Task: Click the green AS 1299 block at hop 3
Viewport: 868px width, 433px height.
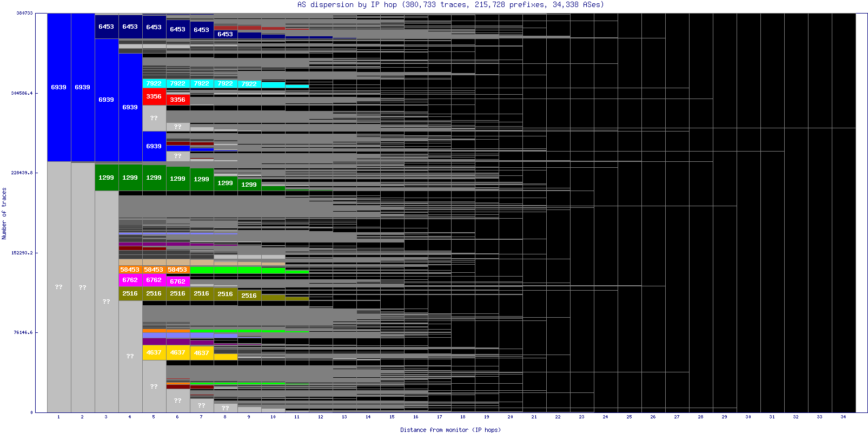Action: point(107,178)
